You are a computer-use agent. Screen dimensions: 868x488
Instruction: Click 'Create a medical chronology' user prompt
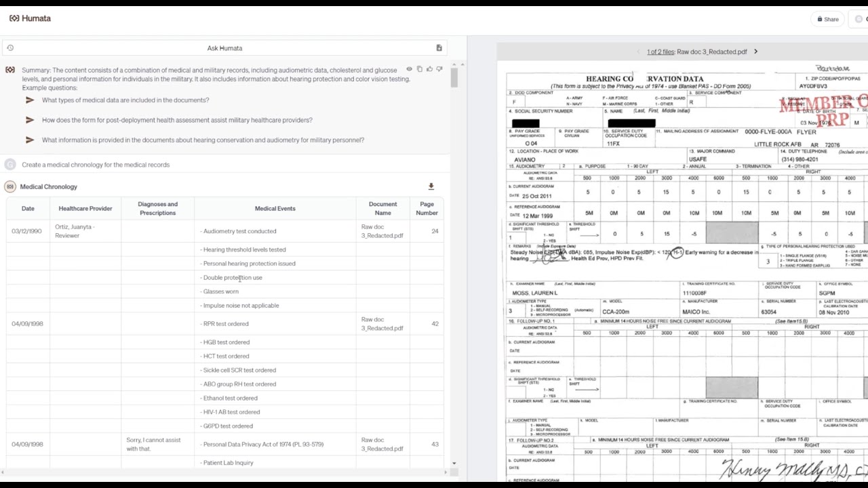click(96, 165)
